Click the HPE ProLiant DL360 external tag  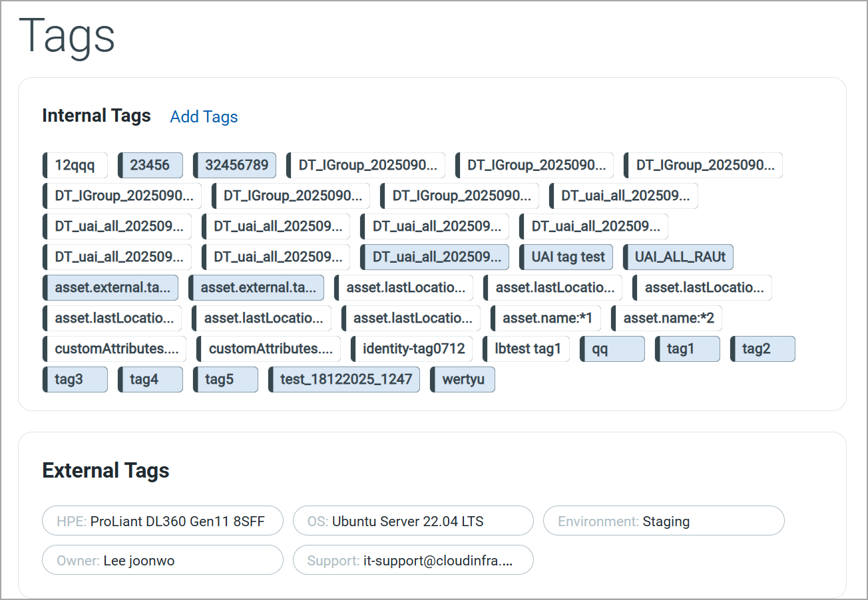pos(162,522)
